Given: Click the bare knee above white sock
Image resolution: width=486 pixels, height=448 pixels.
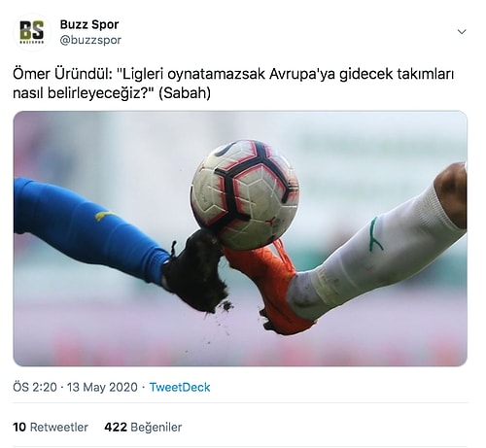Looking at the screenshot, I should 452,194.
